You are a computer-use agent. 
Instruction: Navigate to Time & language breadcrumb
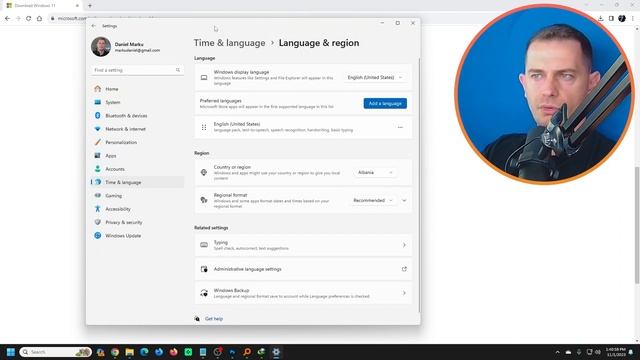pyautogui.click(x=229, y=43)
